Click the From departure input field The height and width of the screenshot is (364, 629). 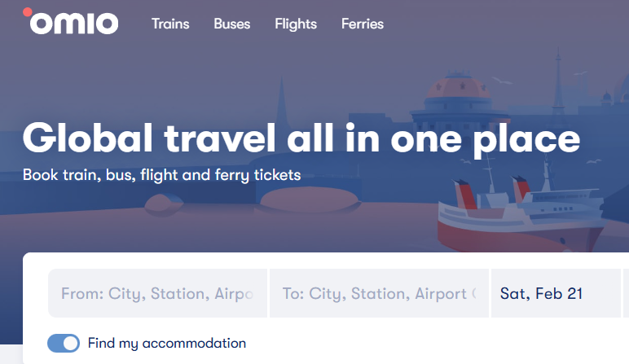(x=158, y=293)
